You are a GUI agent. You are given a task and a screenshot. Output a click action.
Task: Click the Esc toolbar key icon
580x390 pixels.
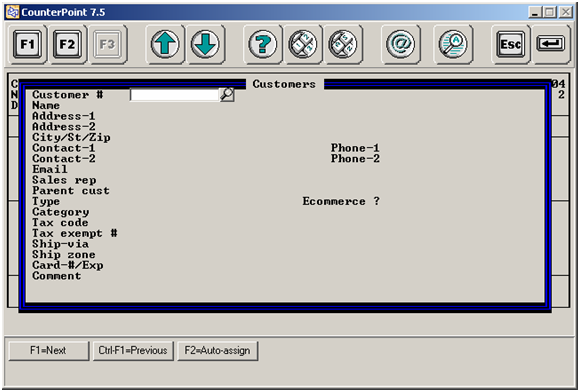pyautogui.click(x=510, y=44)
